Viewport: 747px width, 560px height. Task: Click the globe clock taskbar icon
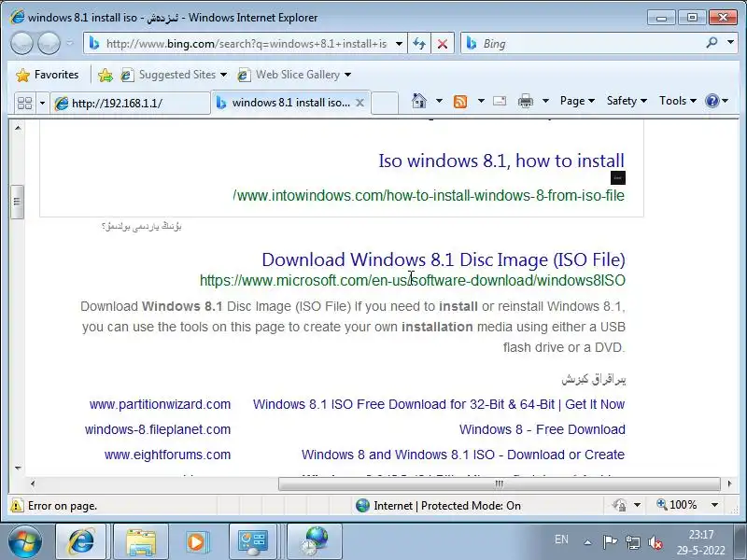coord(314,541)
